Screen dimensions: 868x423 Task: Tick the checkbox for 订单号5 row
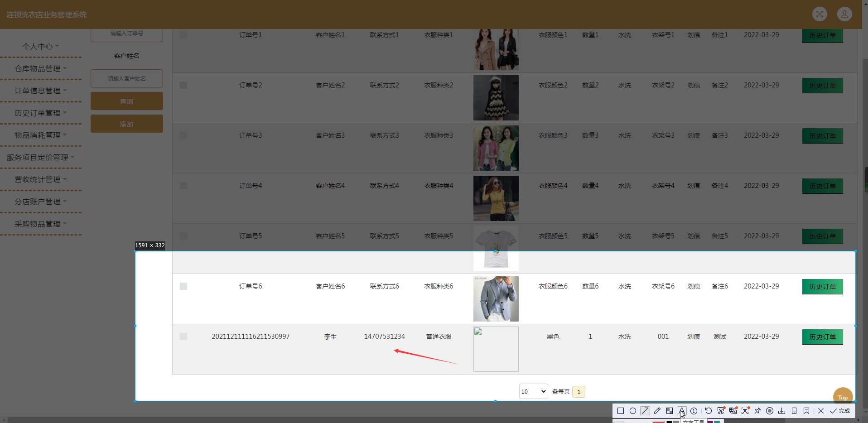(x=183, y=236)
